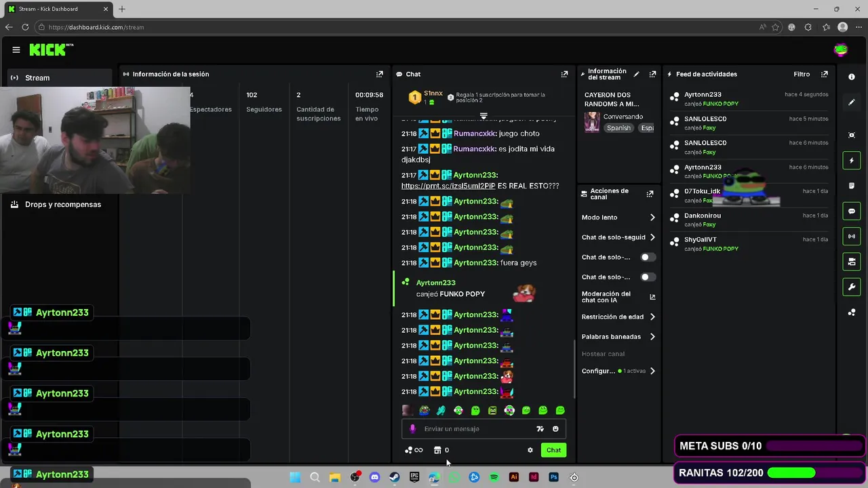The width and height of the screenshot is (868, 488).
Task: Open the Filtro option in activity feed
Action: (x=802, y=74)
